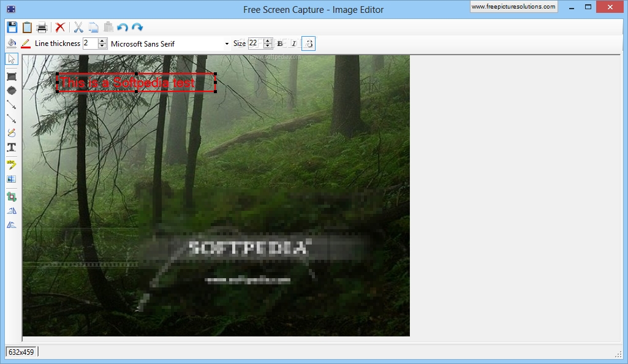Increase line thickness with the up arrow
The height and width of the screenshot is (364, 628).
click(102, 41)
